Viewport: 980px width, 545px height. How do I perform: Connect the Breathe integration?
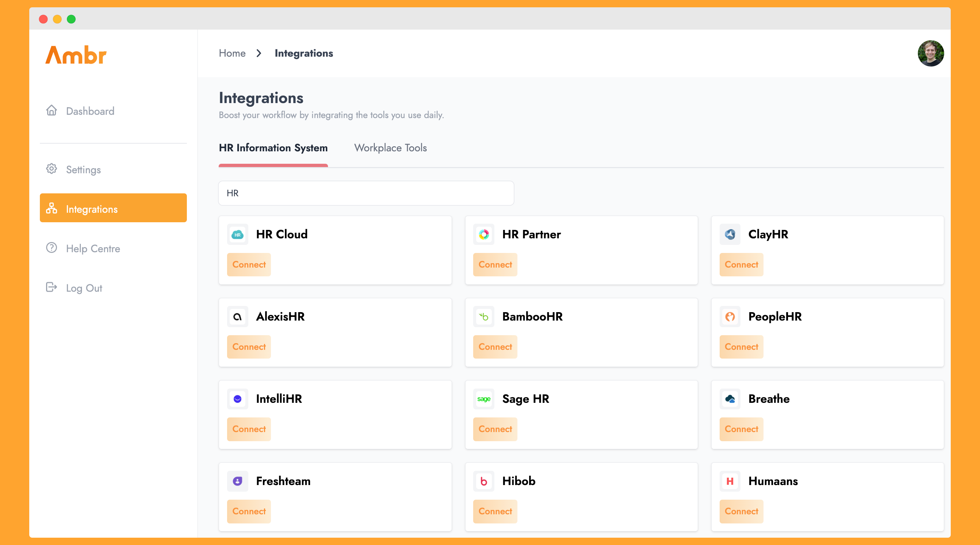point(741,429)
